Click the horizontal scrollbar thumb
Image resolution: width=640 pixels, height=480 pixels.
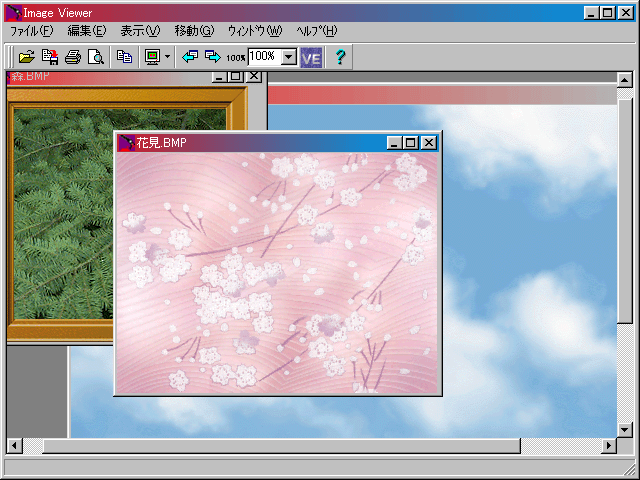pyautogui.click(x=282, y=445)
